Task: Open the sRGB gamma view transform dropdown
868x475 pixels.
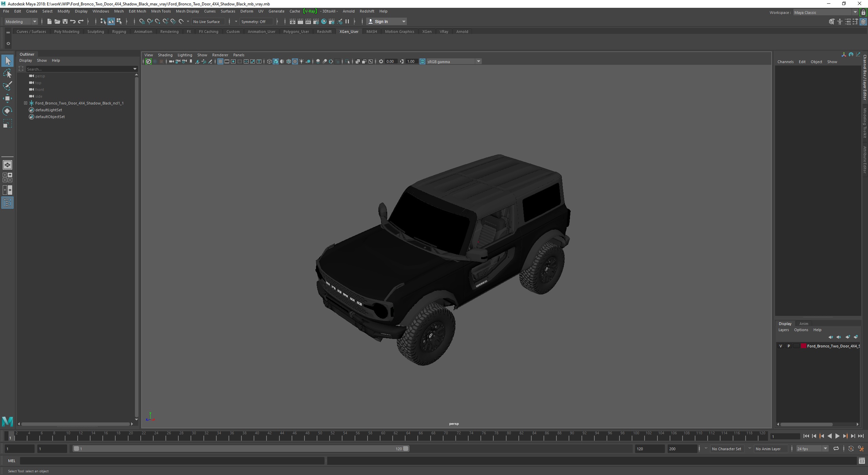Action: pyautogui.click(x=454, y=61)
